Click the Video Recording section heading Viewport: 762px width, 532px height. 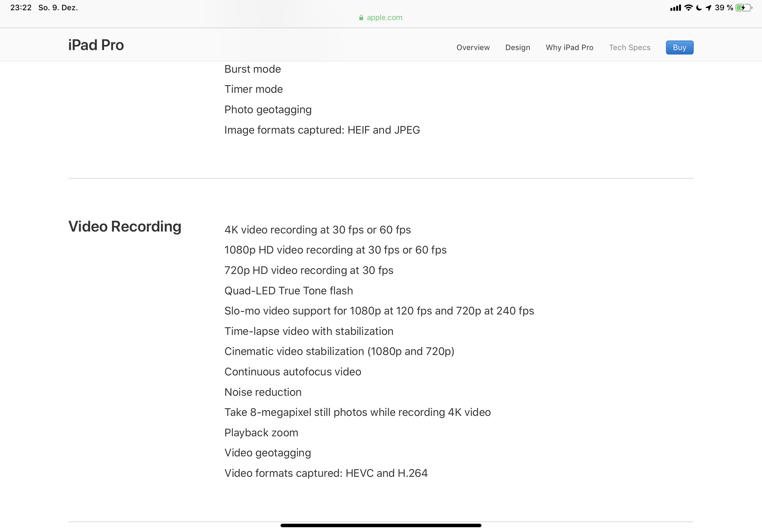click(x=125, y=227)
